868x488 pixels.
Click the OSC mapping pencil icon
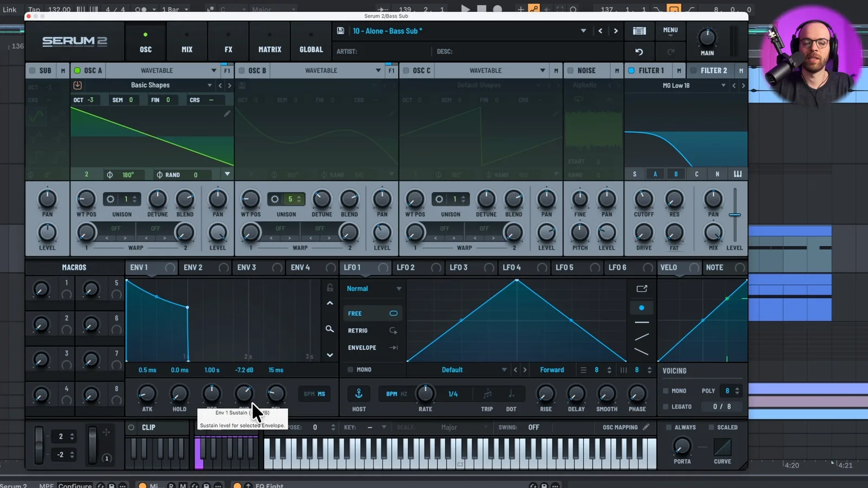646,427
